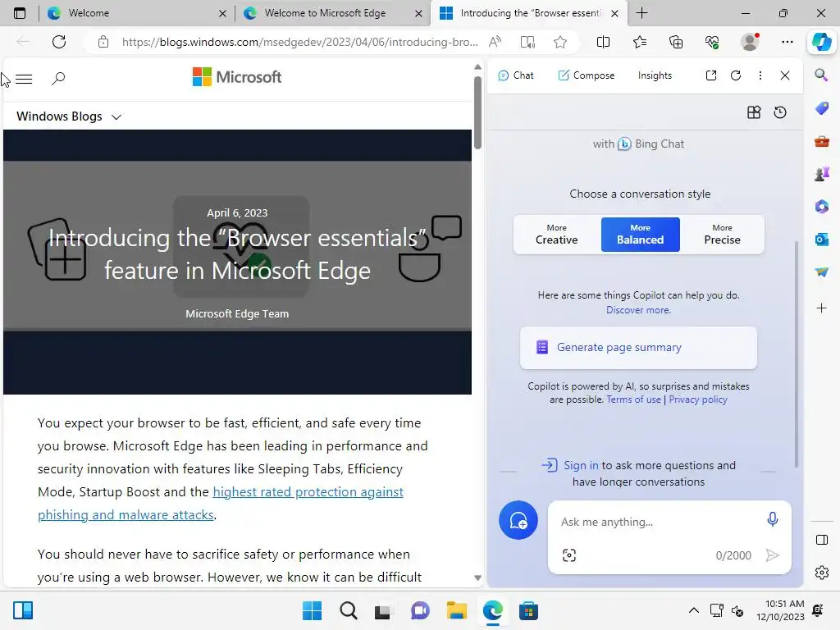The height and width of the screenshot is (630, 840).
Task: Send the chat message arrow
Action: click(772, 555)
